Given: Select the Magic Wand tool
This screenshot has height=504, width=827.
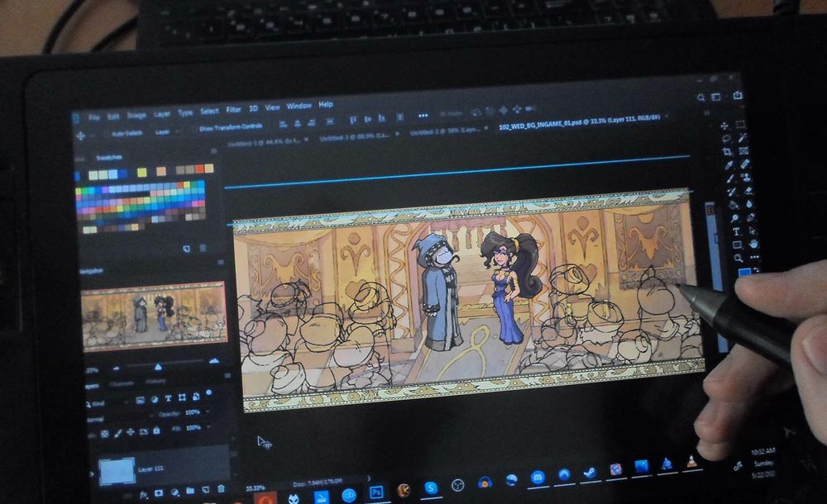Looking at the screenshot, I should coord(742,138).
